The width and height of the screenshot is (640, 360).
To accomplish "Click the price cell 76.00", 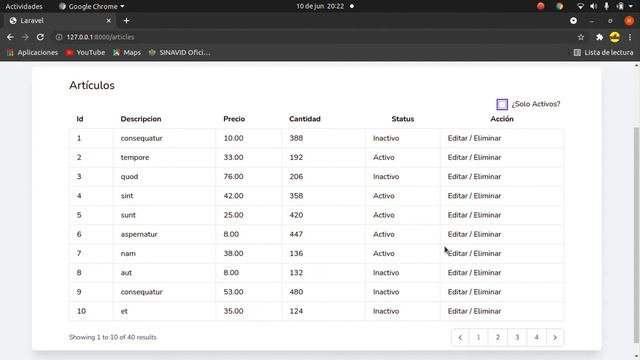I will click(x=233, y=177).
